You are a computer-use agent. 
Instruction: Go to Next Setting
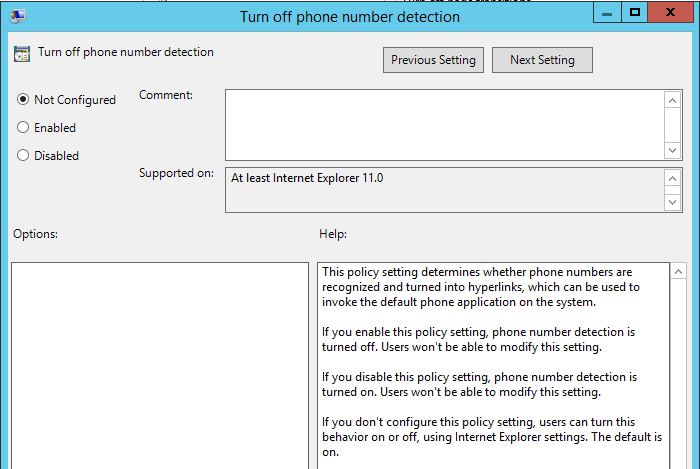pyautogui.click(x=542, y=60)
